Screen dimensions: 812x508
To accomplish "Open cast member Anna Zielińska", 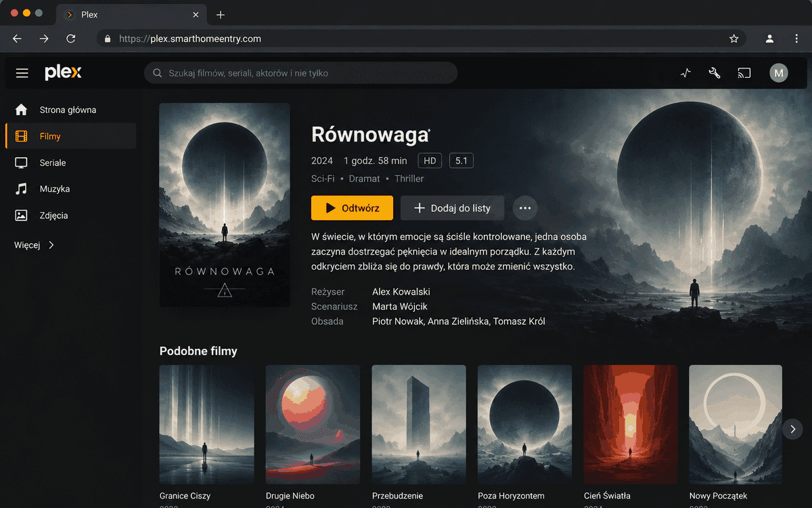I will (x=458, y=322).
